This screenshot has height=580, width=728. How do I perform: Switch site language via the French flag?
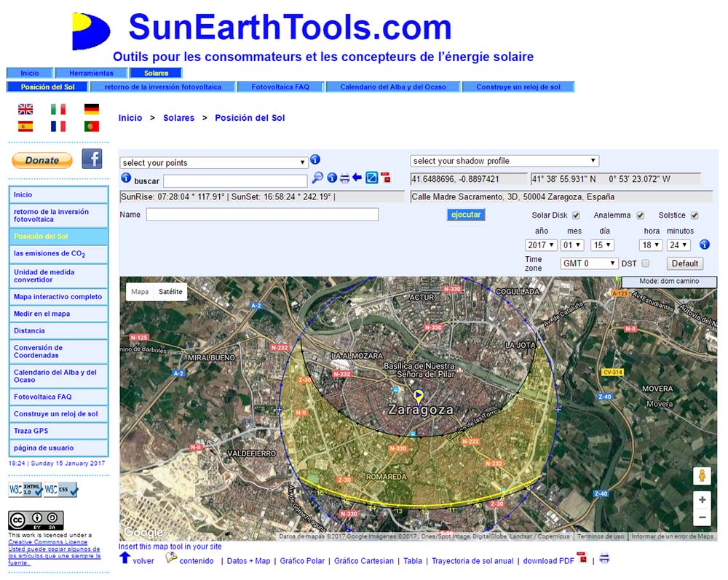coord(58,126)
